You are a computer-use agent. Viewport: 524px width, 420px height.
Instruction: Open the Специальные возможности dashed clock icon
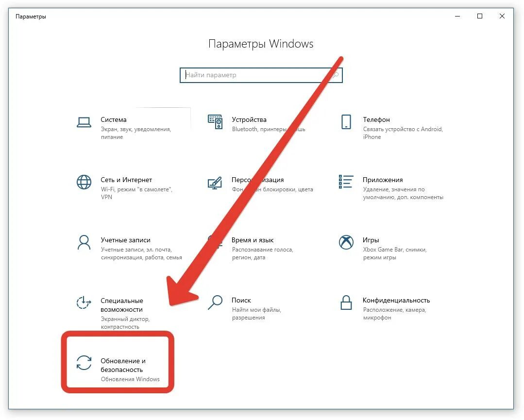84,302
